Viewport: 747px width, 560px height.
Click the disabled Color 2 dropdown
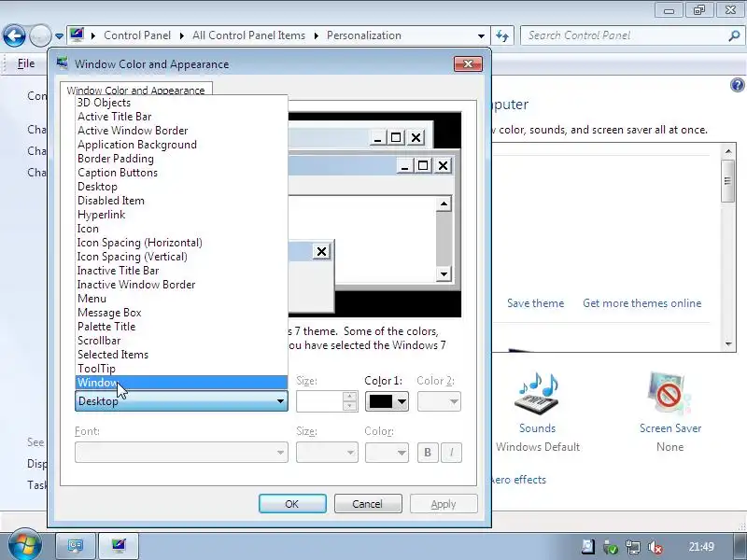pyautogui.click(x=439, y=401)
